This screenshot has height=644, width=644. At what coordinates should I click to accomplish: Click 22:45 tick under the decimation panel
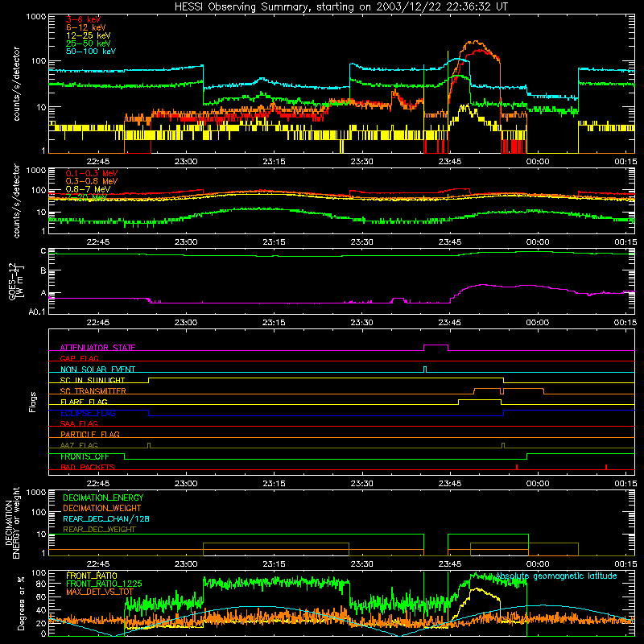[x=98, y=564]
